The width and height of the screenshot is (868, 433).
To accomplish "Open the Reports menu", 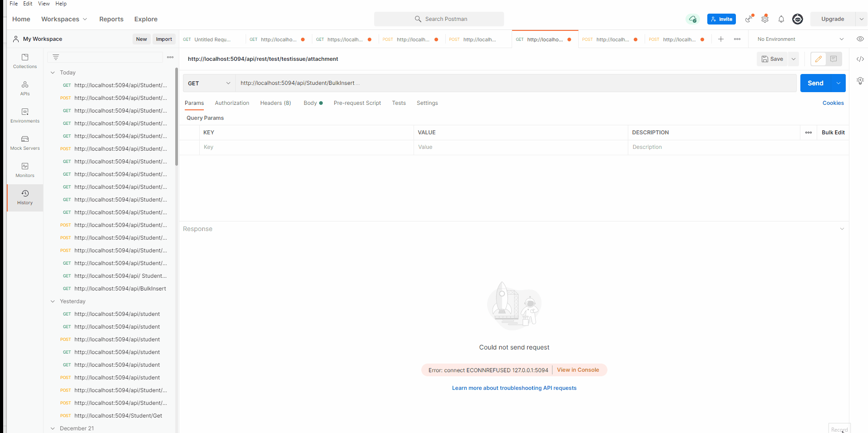I will [x=111, y=19].
